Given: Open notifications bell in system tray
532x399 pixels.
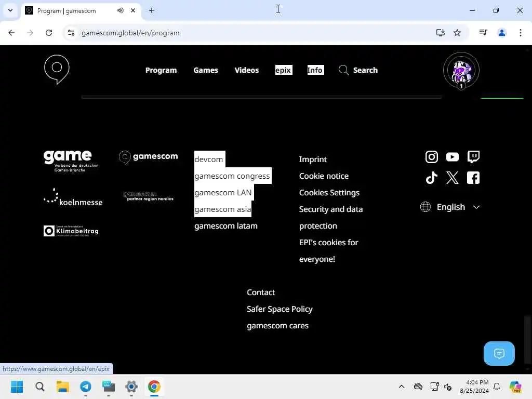Looking at the screenshot, I should pyautogui.click(x=497, y=387).
